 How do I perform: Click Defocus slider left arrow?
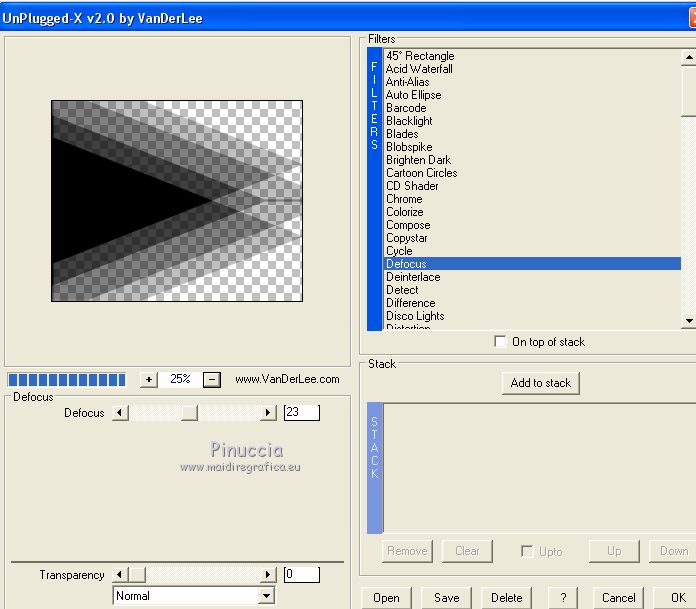coord(120,413)
